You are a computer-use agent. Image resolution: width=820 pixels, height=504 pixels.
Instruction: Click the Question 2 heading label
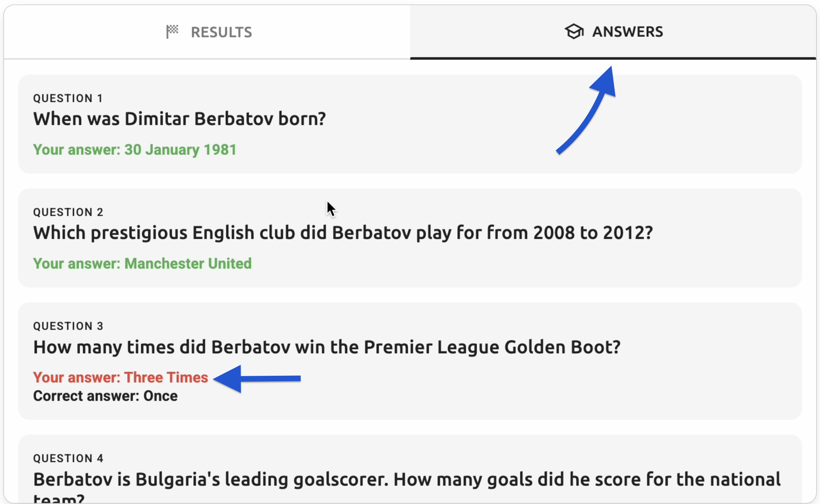pyautogui.click(x=68, y=212)
